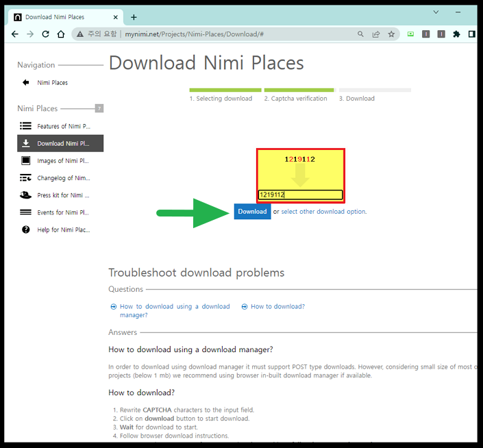Click select other download option link
The width and height of the screenshot is (483, 448).
323,212
